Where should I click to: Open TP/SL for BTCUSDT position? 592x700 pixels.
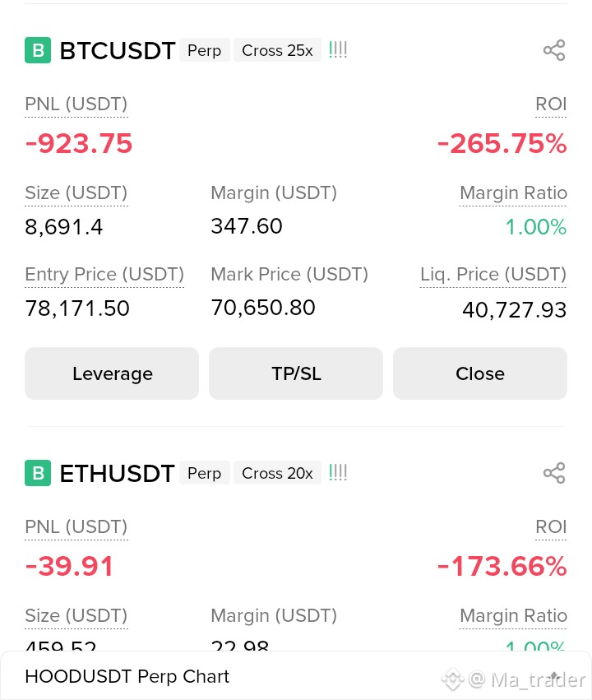(x=296, y=373)
